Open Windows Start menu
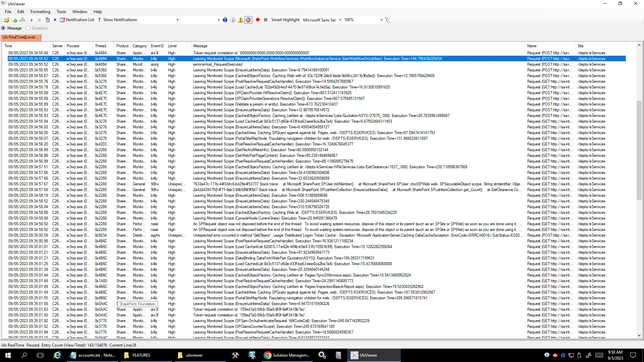The width and height of the screenshot is (644, 362). point(8,355)
